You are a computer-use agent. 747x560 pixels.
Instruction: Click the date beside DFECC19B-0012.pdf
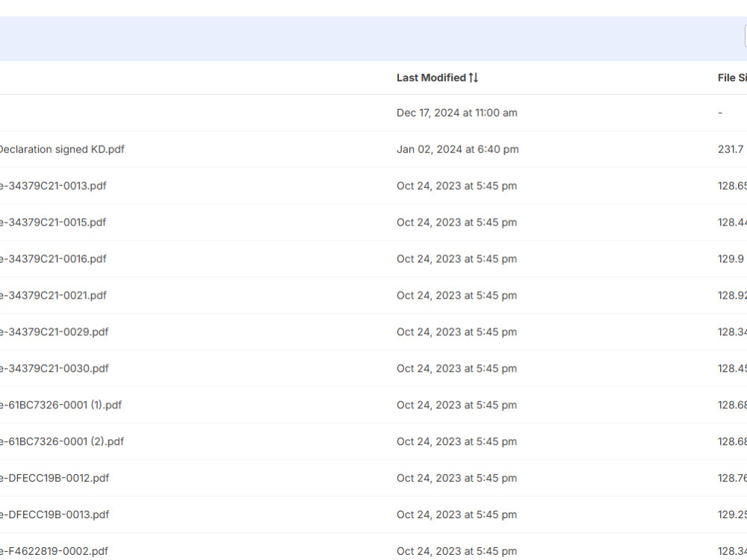(456, 478)
